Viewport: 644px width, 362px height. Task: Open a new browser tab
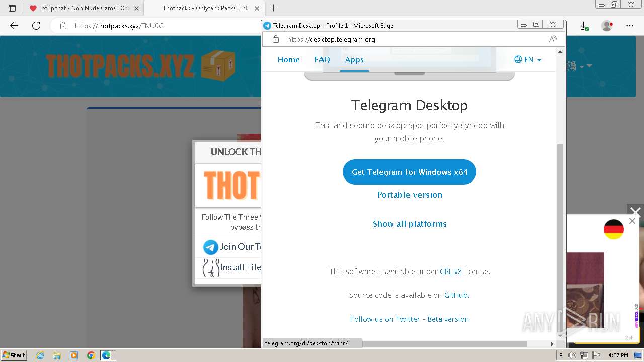click(x=274, y=8)
